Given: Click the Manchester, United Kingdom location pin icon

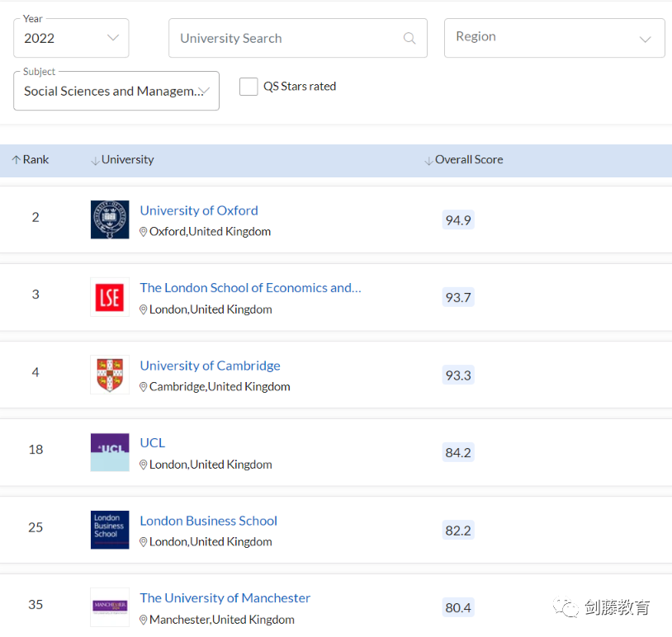Looking at the screenshot, I should coord(144,620).
